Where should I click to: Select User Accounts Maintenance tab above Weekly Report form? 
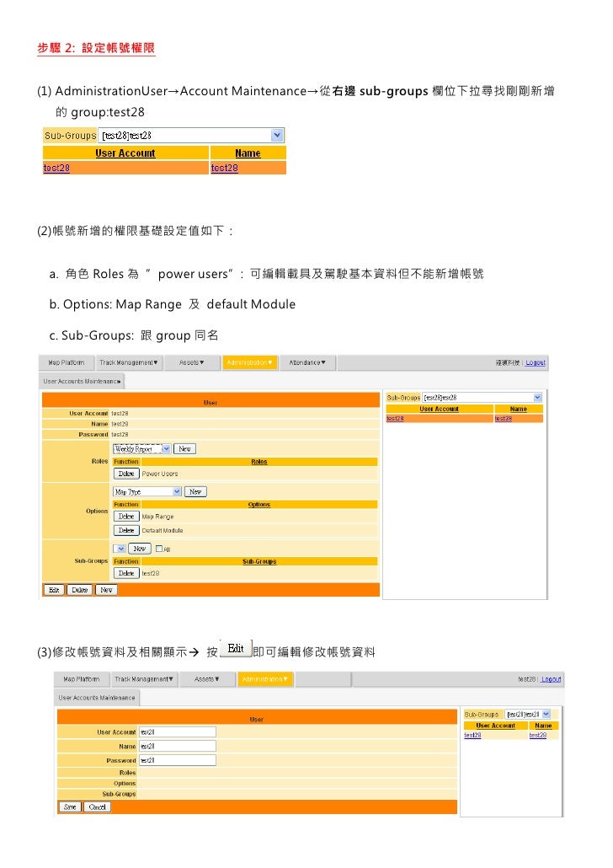(x=82, y=381)
